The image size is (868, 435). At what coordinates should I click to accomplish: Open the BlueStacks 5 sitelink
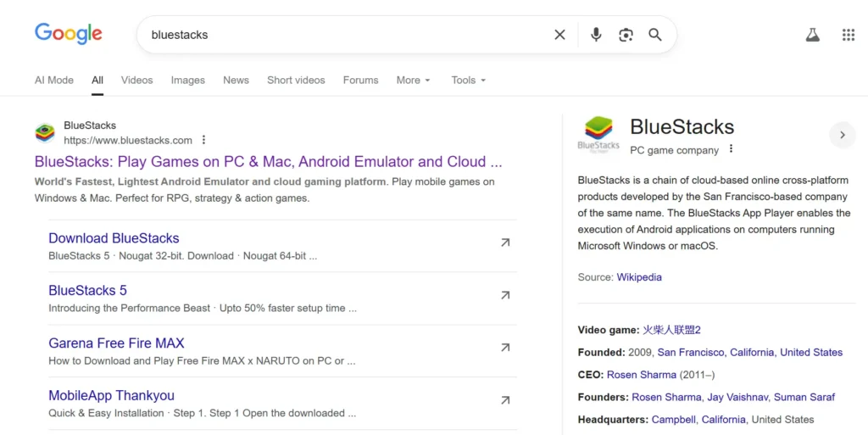pyautogui.click(x=87, y=291)
